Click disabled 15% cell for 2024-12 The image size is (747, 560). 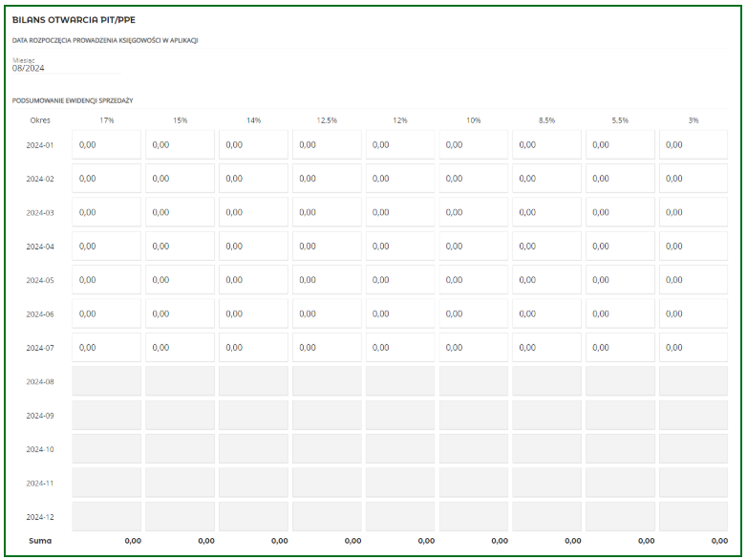pos(181,517)
